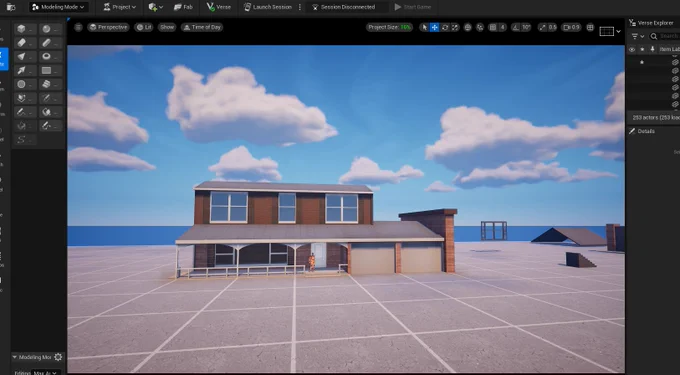Select the Sphere shape tool
This screenshot has height=375, width=680.
pyautogui.click(x=51, y=29)
